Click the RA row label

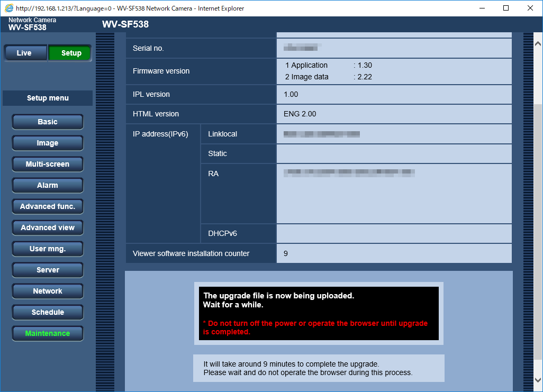tap(213, 174)
